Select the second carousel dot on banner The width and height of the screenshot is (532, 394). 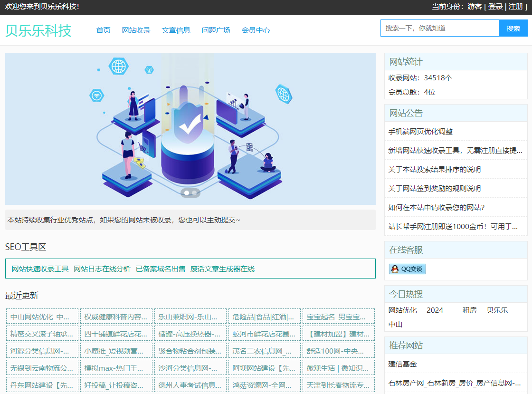(194, 193)
